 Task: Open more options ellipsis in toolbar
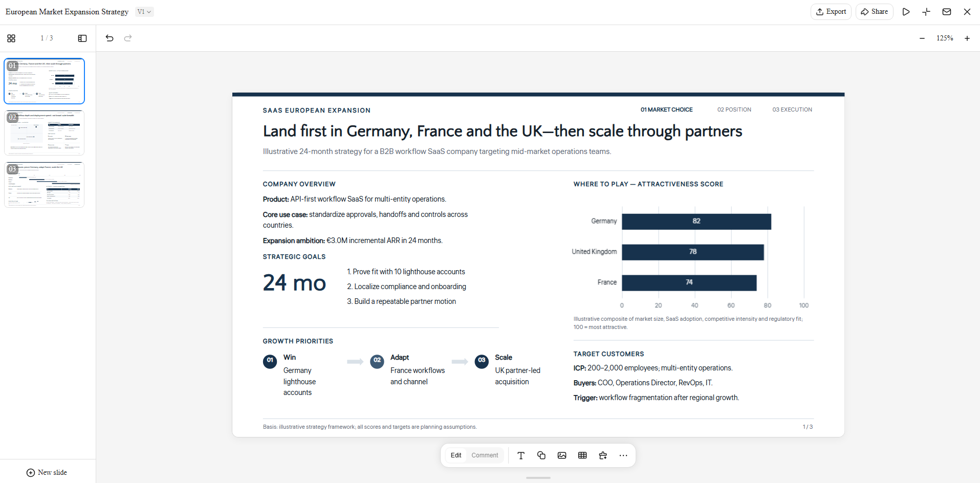coord(623,455)
